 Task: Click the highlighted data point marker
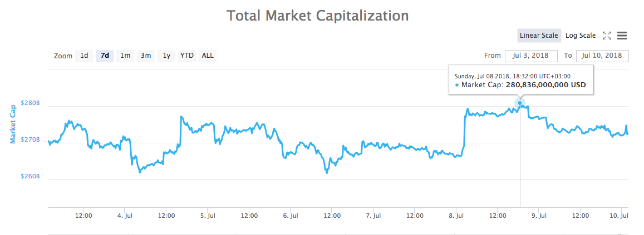coord(520,103)
